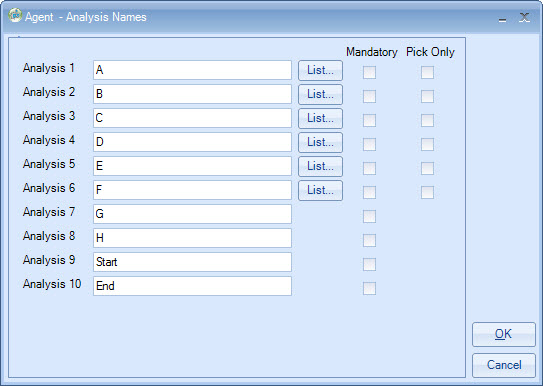Enable Mandatory for Analysis 7
The height and width of the screenshot is (386, 543).
pos(369,216)
